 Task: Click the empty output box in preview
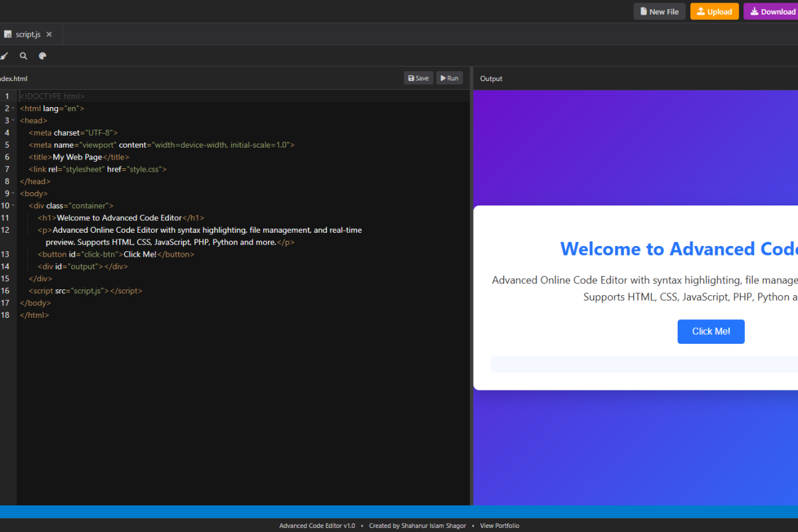point(645,364)
